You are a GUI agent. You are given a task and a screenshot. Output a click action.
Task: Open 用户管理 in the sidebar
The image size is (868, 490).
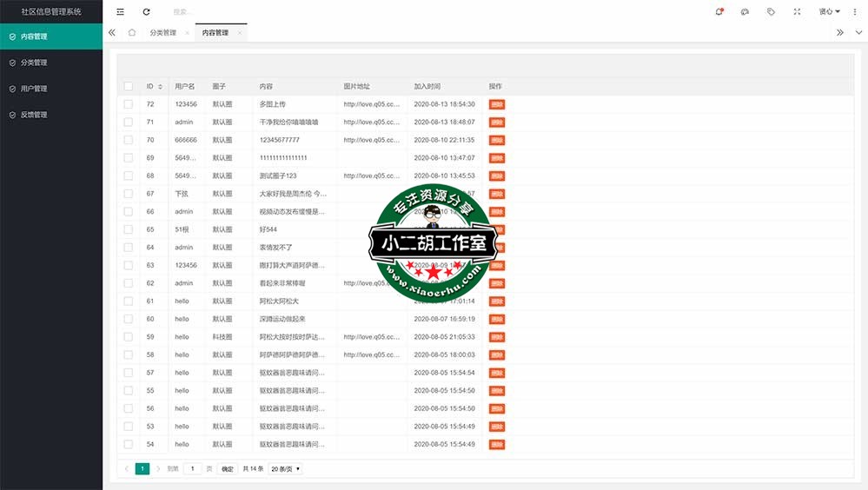pos(34,89)
